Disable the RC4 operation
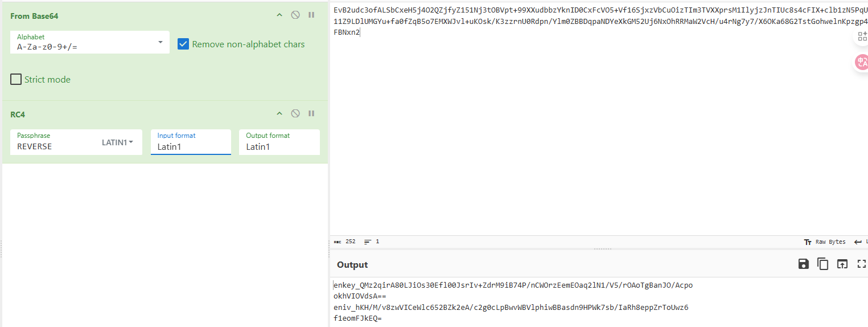868x327 pixels. coord(295,114)
